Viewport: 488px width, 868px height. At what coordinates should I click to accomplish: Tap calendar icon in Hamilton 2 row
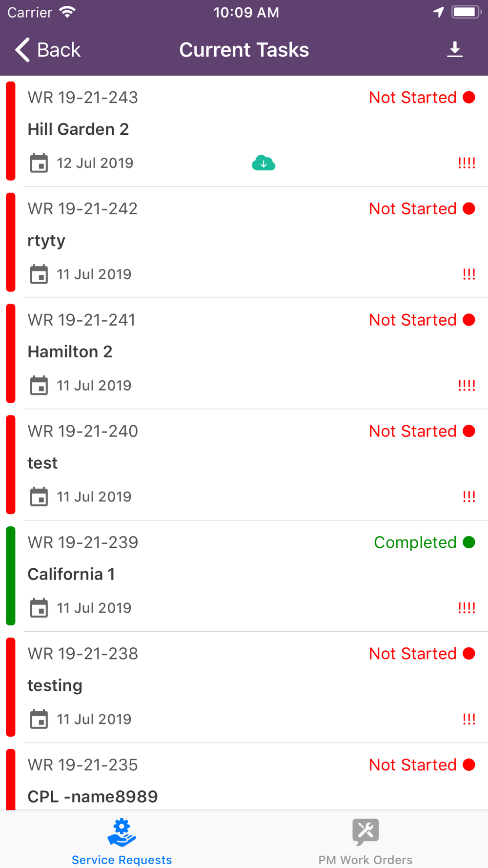tap(39, 386)
